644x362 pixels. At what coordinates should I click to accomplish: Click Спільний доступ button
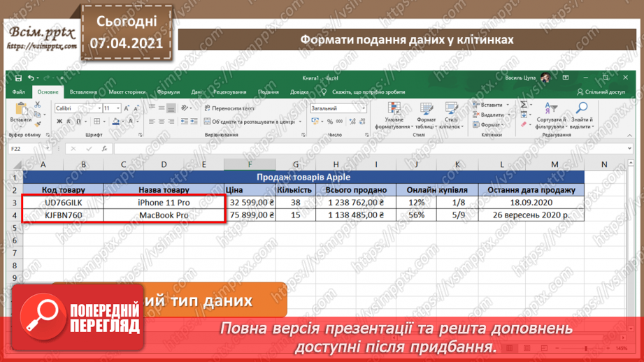coord(601,92)
